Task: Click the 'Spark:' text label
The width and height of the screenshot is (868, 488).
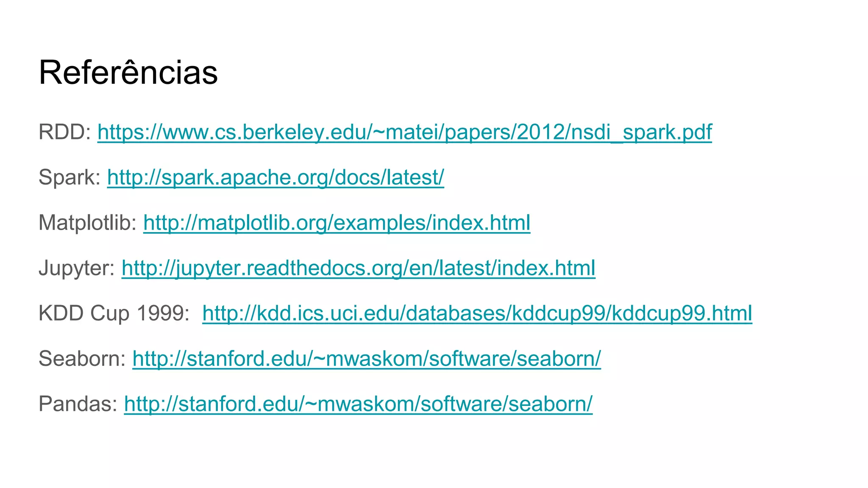Action: (x=69, y=177)
